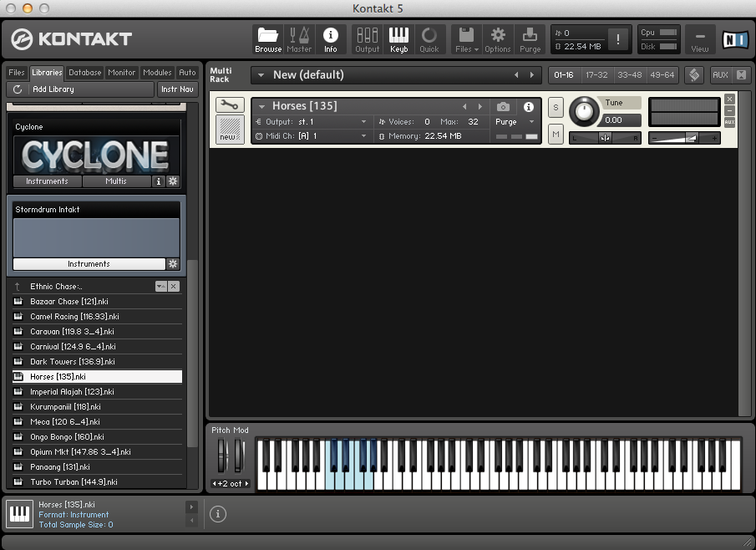Shift keyboard octave up arrow
Screen dimensions: 756x550
[x=247, y=483]
